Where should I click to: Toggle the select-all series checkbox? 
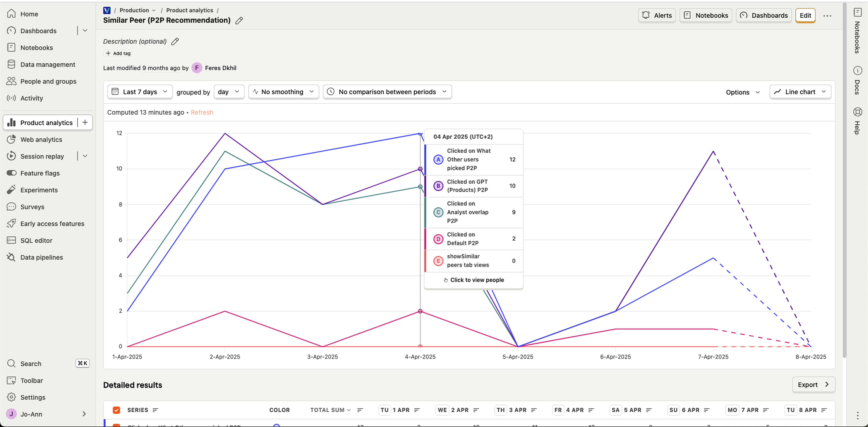click(116, 410)
